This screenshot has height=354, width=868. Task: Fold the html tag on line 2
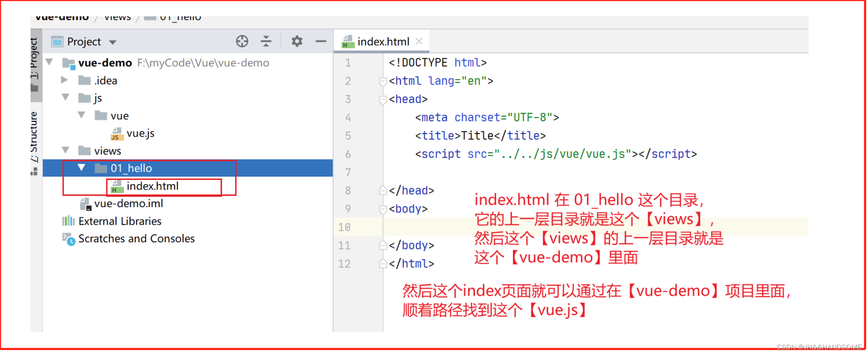pyautogui.click(x=382, y=81)
